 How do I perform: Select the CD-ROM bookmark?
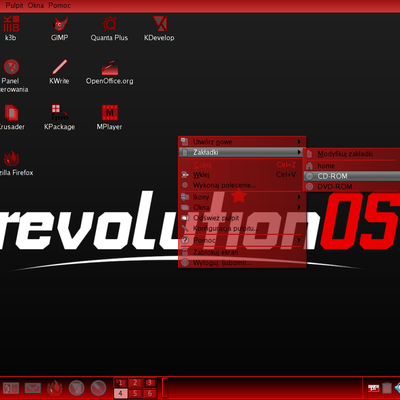(x=352, y=176)
